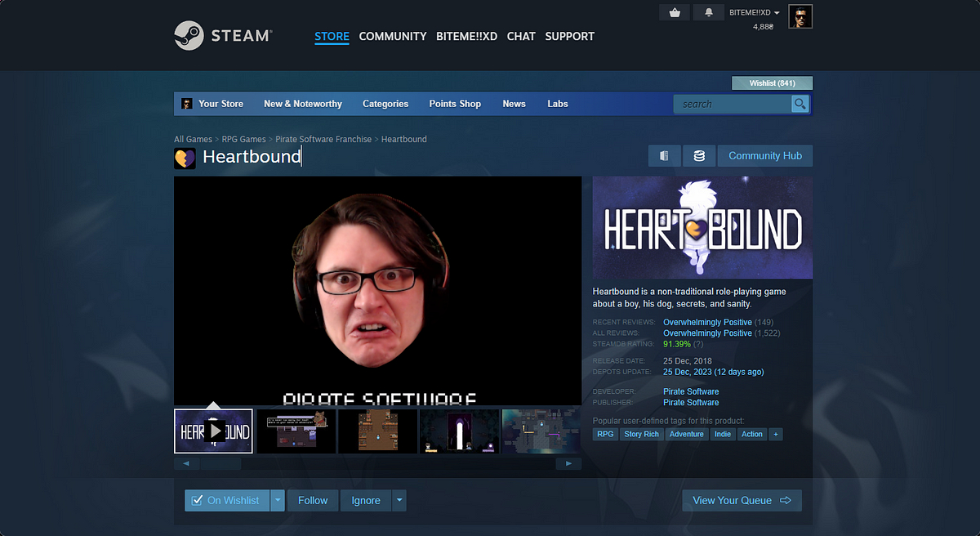Click Heartbound breadcrumb link
This screenshot has width=980, height=536.
pyautogui.click(x=404, y=139)
